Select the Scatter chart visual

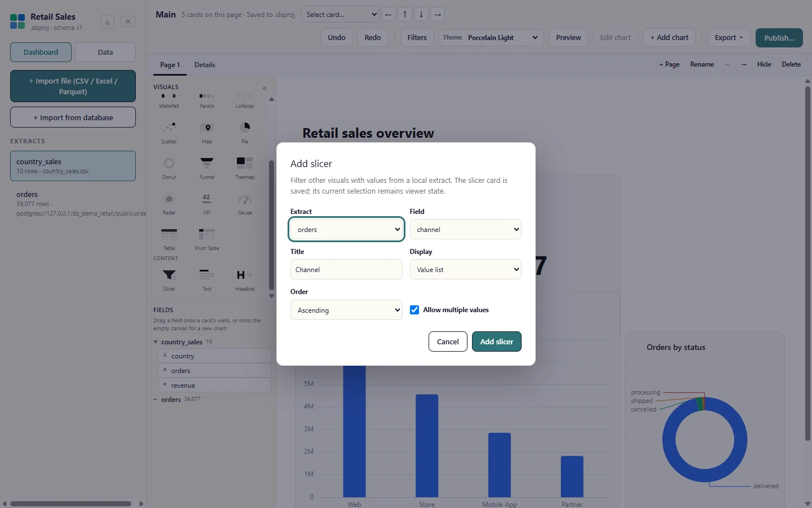click(x=169, y=133)
